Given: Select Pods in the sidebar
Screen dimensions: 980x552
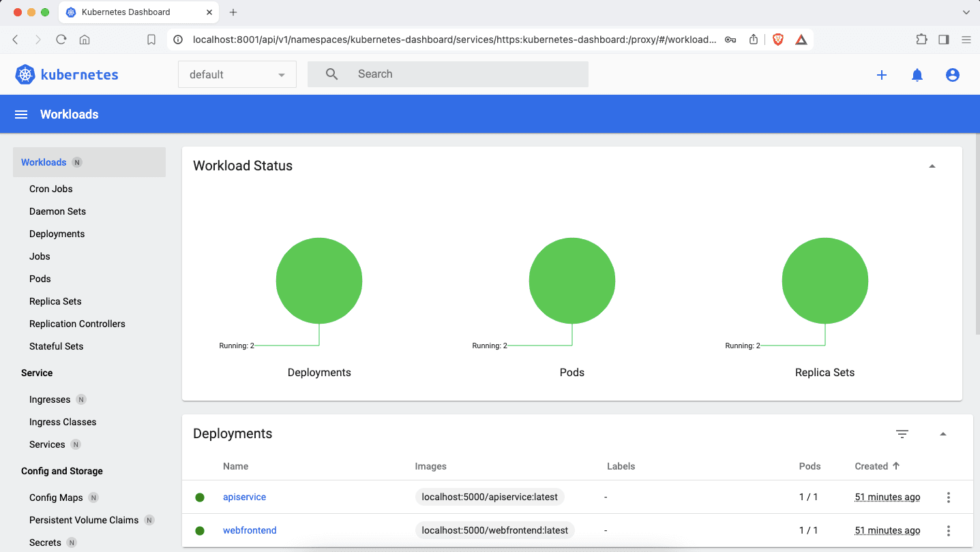Looking at the screenshot, I should pos(40,279).
